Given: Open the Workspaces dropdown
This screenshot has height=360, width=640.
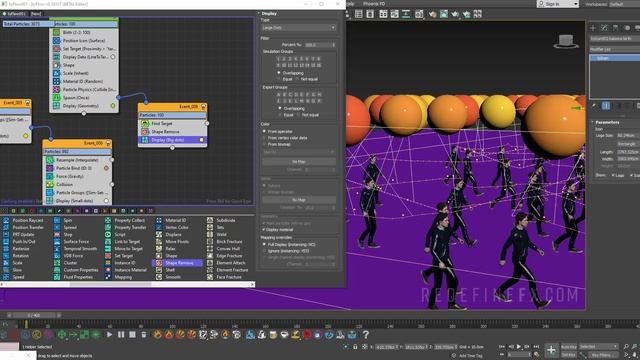Looking at the screenshot, I should 624,4.
